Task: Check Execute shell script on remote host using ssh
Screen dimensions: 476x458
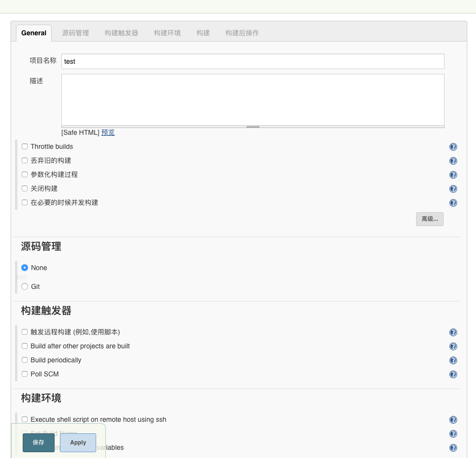Action: 25,419
